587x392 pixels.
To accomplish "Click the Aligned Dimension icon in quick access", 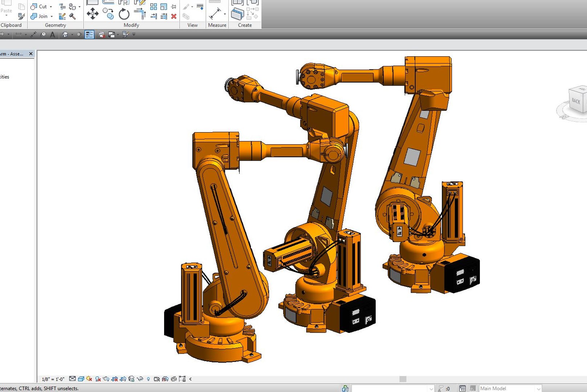I will pyautogui.click(x=33, y=34).
